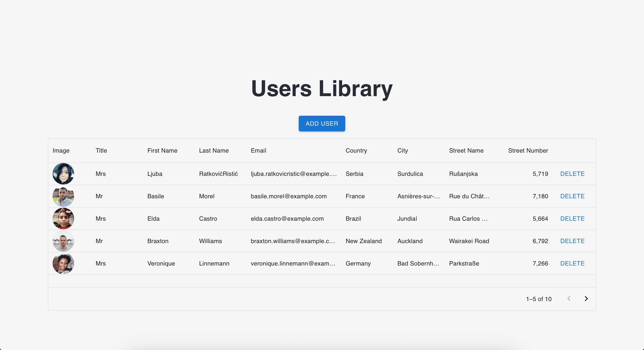This screenshot has width=644, height=350.
Task: Click the Last Name header
Action: (214, 150)
